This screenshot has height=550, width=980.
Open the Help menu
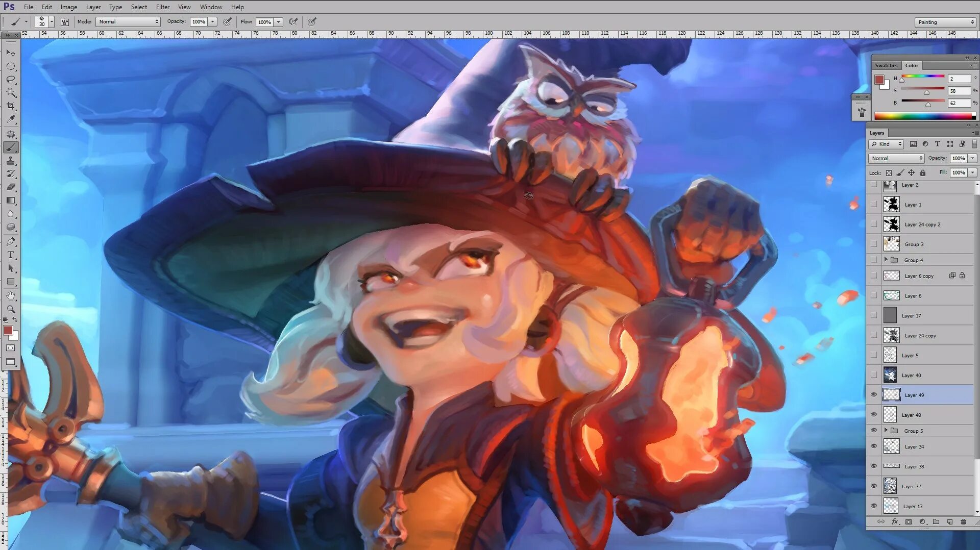pos(237,7)
